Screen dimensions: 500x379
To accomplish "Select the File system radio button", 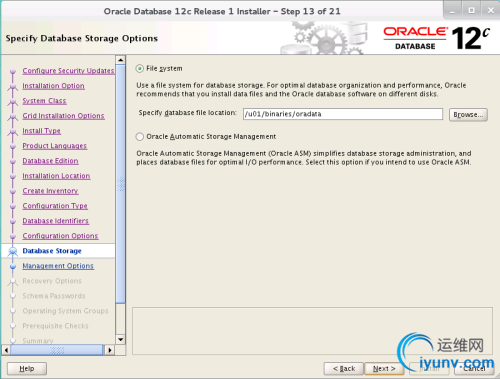I will coord(140,69).
